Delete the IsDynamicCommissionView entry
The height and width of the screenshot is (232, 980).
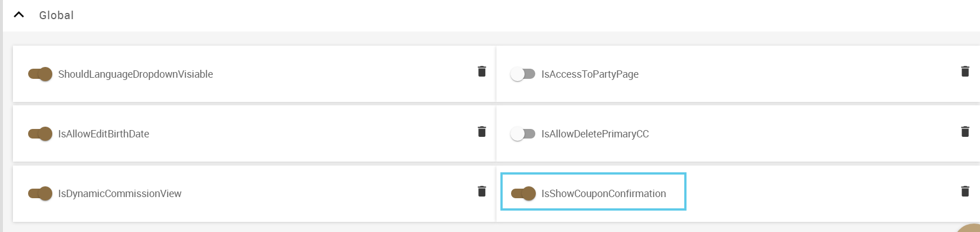(x=482, y=191)
